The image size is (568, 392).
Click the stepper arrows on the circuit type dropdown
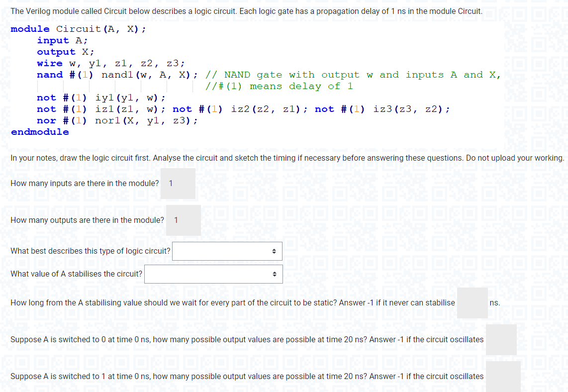[x=275, y=251]
